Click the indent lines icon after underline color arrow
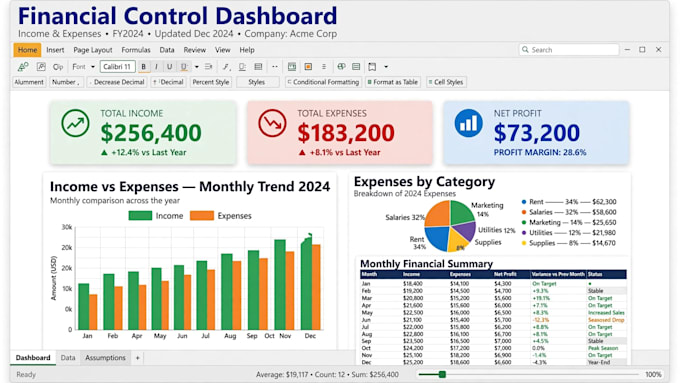This screenshot has height=383, width=680. click(209, 66)
